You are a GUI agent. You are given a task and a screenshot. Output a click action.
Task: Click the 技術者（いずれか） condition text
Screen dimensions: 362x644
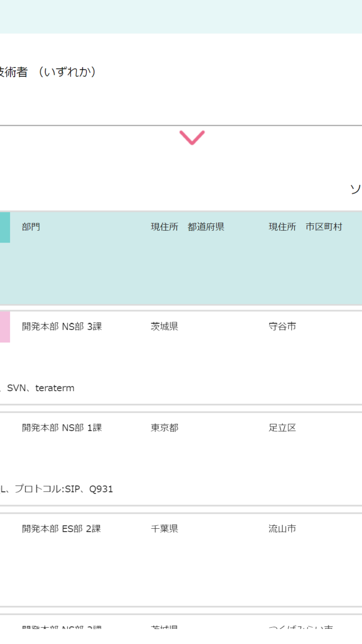pyautogui.click(x=48, y=72)
